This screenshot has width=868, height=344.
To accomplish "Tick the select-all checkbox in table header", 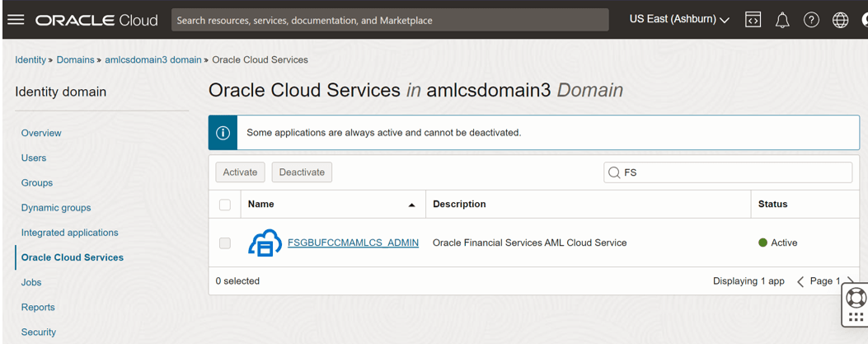I will [225, 205].
